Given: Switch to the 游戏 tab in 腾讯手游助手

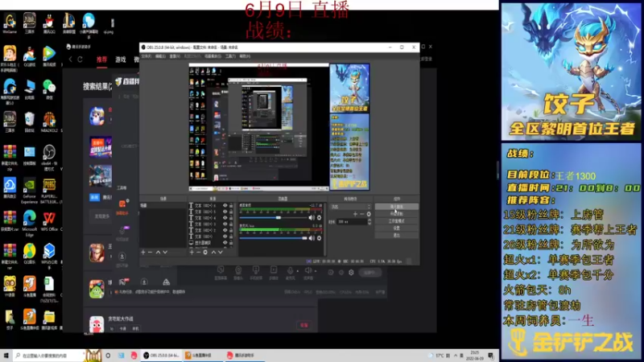Looking at the screenshot, I should pos(120,60).
